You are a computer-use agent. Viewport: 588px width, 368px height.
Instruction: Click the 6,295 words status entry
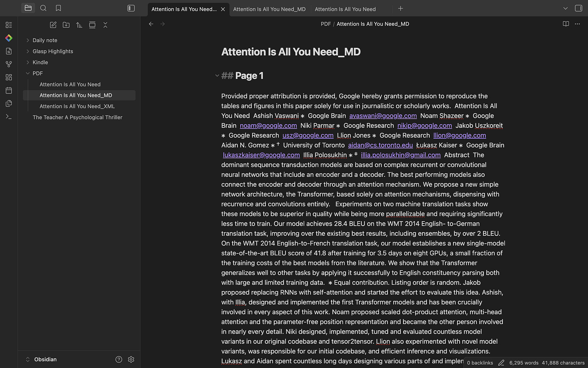coord(524,363)
